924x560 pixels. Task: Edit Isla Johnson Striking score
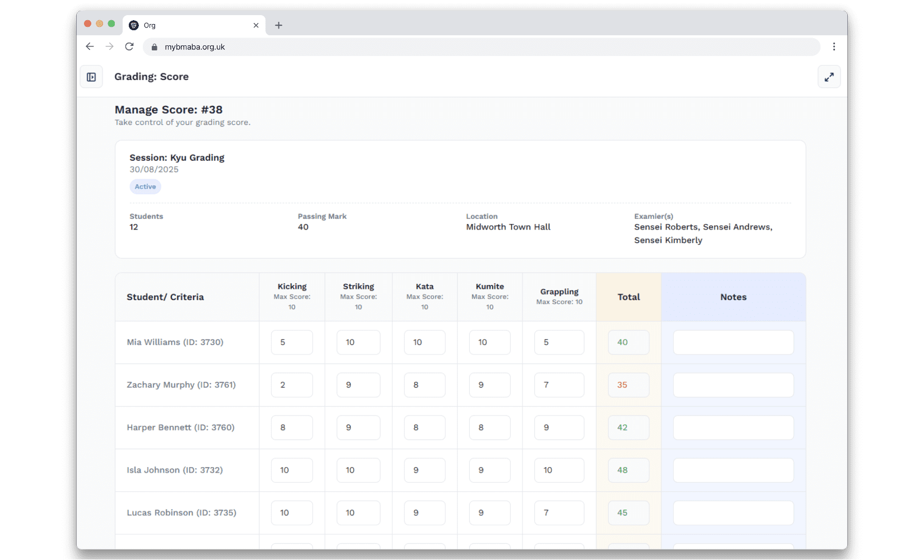pyautogui.click(x=358, y=470)
